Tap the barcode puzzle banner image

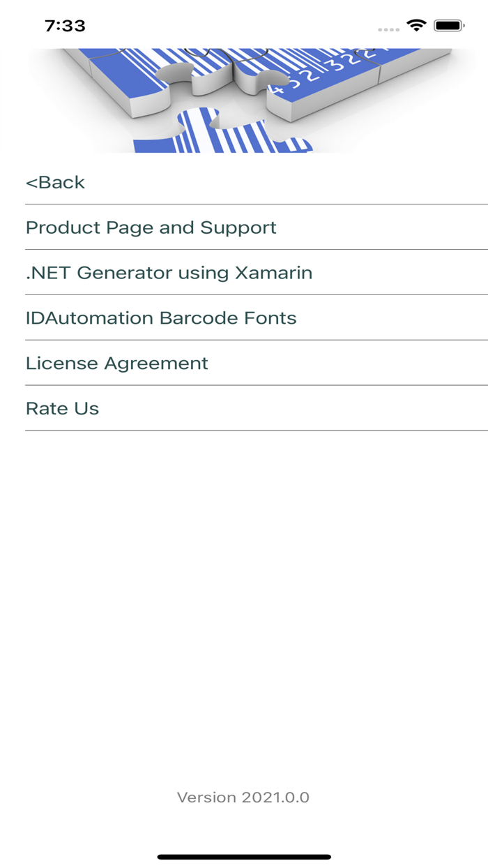point(244,98)
